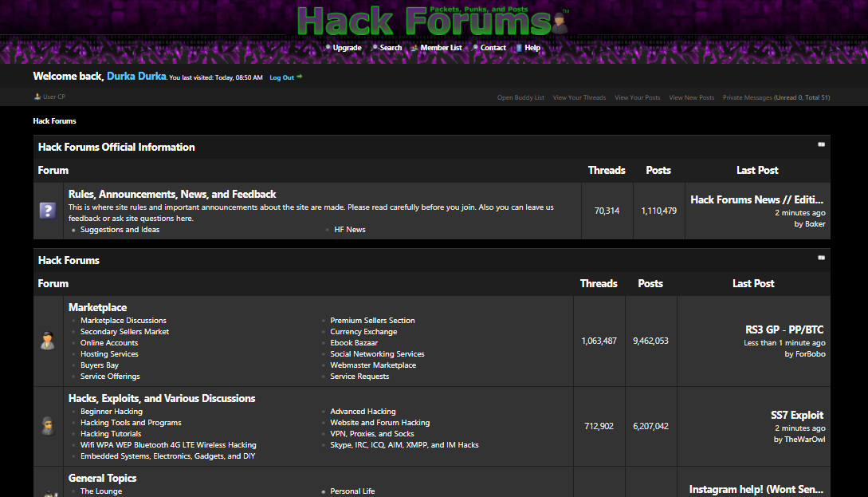Open the Marketplace forum title
The width and height of the screenshot is (868, 497).
pyautogui.click(x=97, y=307)
